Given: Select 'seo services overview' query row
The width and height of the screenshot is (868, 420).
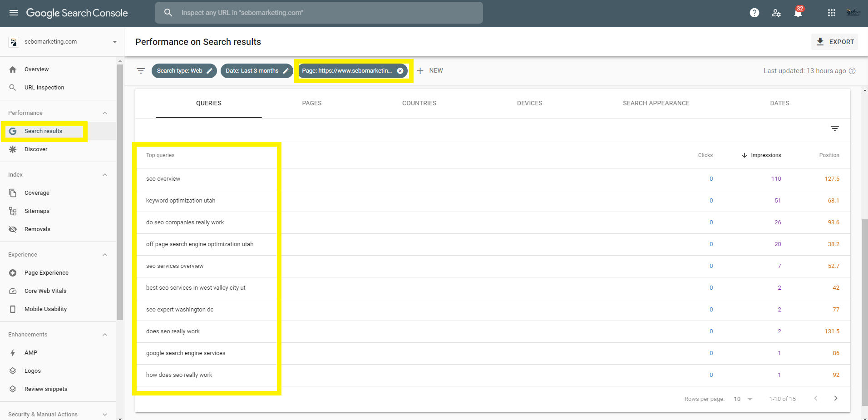Looking at the screenshot, I should 493,266.
